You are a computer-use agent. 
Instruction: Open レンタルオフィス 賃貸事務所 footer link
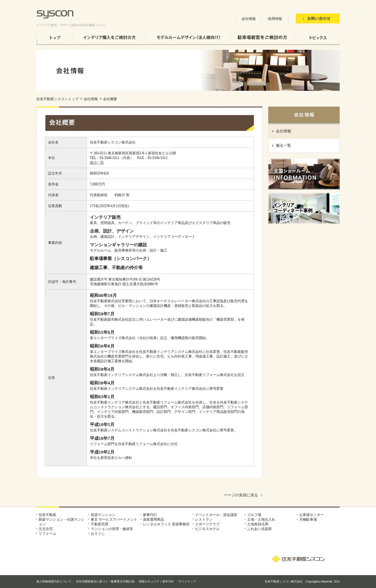pyautogui.click(x=166, y=524)
